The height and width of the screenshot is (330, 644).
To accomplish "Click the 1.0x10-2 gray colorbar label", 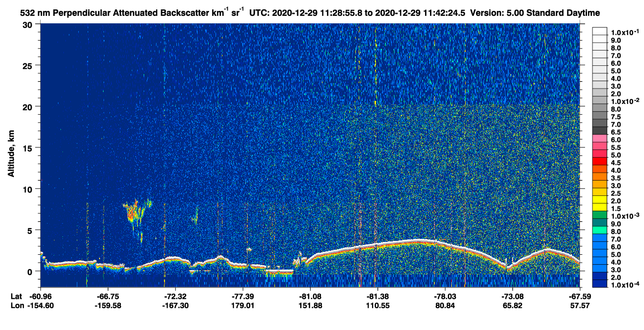I will [x=626, y=101].
